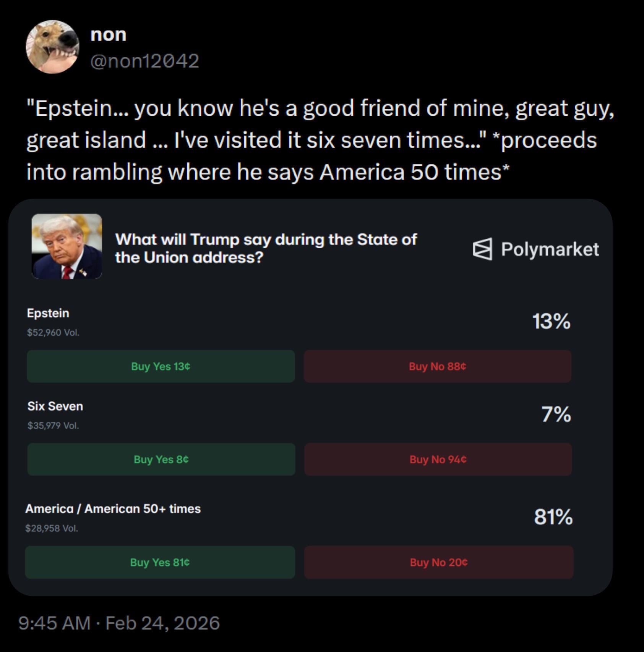Click Buy Yes 8¢ for Six Seven

[161, 459]
